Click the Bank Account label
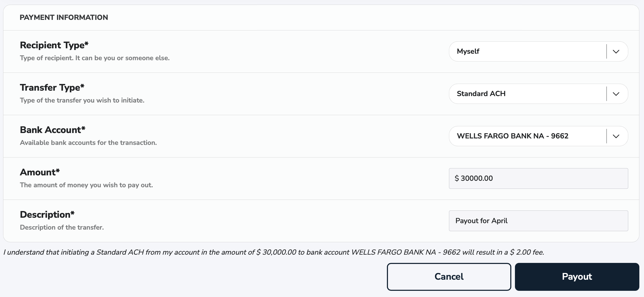The width and height of the screenshot is (644, 297). 53,130
